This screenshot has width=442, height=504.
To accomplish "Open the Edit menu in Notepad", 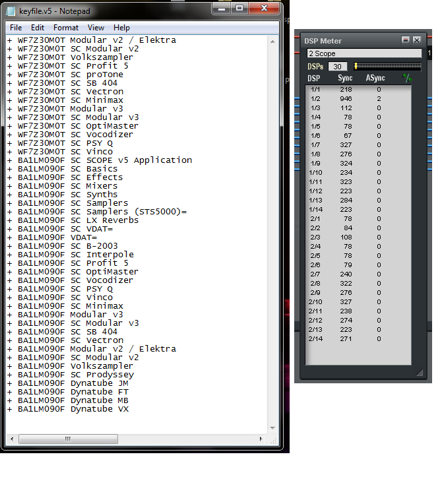I will 38,28.
